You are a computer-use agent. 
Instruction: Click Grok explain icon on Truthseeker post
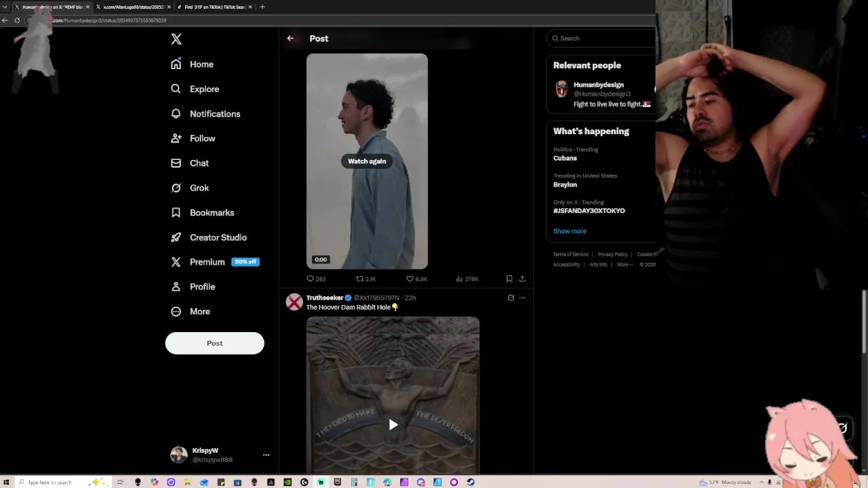(x=511, y=298)
